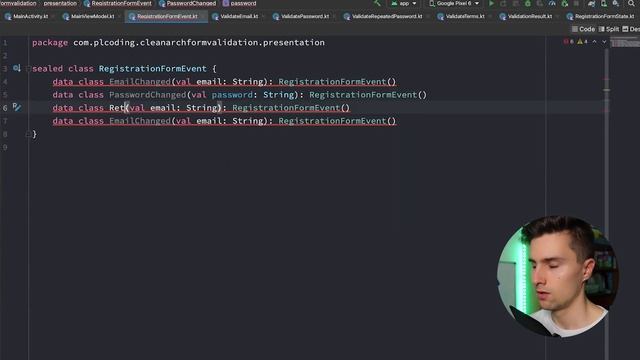Place cursor after Ret on line 6
This screenshot has height=360, width=640.
point(124,108)
